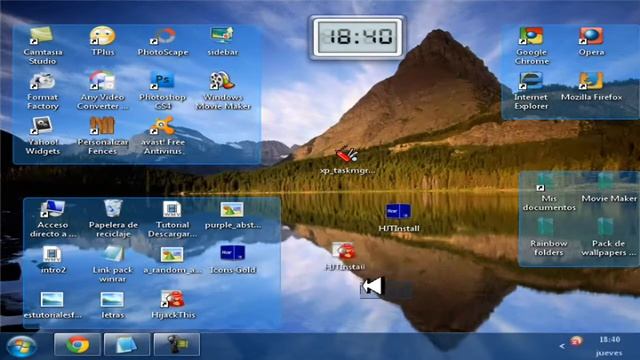Select the Mozilla Firefox icon
The width and height of the screenshot is (640, 360).
(591, 87)
